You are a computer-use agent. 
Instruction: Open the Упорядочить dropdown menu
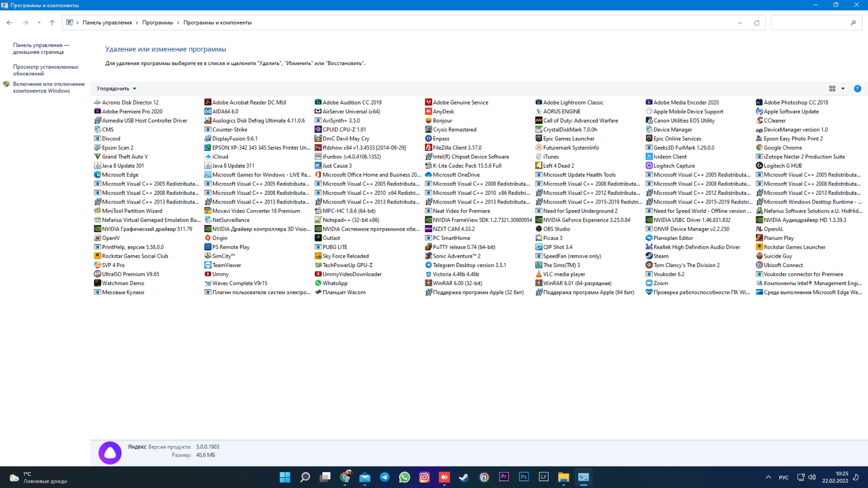click(x=116, y=89)
